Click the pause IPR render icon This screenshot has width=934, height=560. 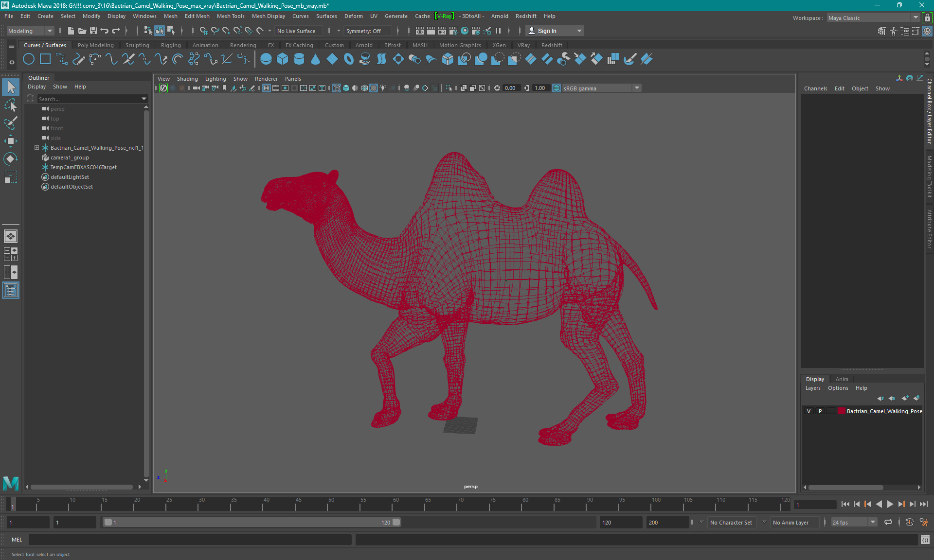point(498,31)
